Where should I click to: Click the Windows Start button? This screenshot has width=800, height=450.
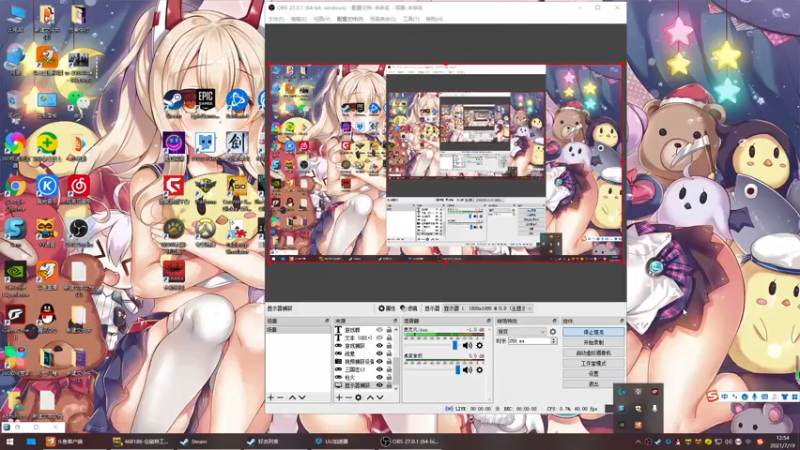(x=9, y=441)
